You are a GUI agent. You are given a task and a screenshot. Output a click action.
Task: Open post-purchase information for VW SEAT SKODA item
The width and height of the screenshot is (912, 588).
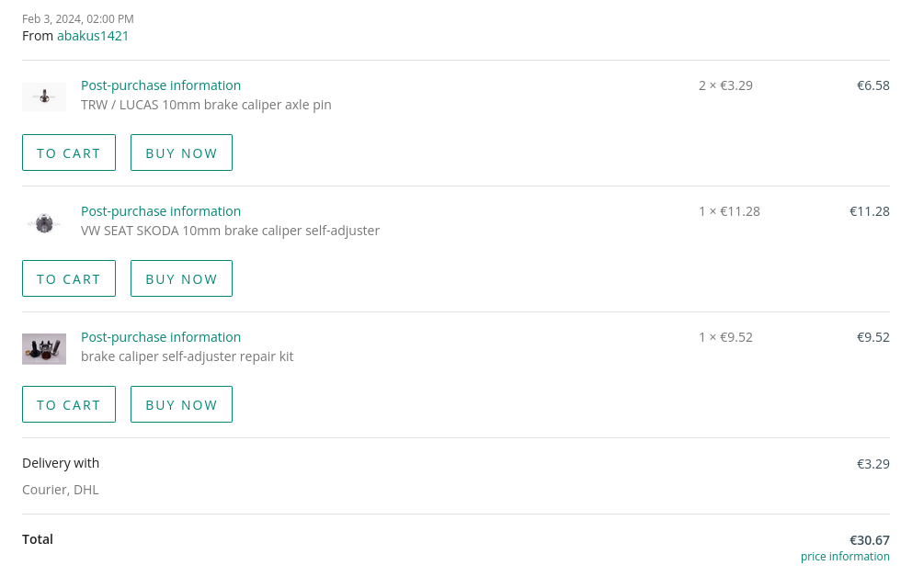[x=161, y=211]
